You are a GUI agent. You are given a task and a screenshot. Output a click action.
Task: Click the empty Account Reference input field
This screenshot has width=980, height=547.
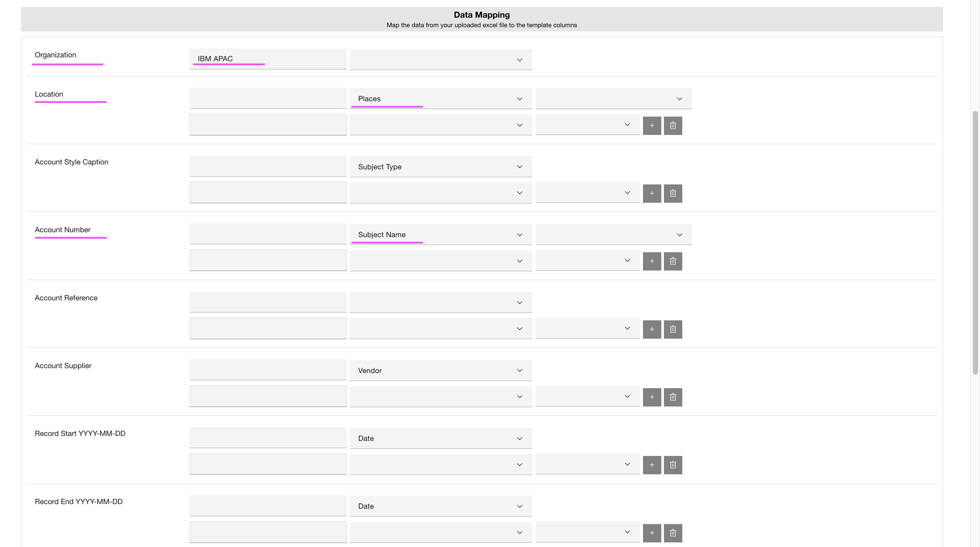pyautogui.click(x=268, y=302)
